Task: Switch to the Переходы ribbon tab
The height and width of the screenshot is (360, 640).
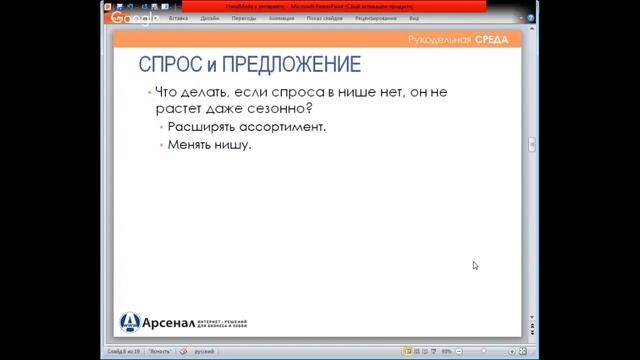Action: pos(244,18)
